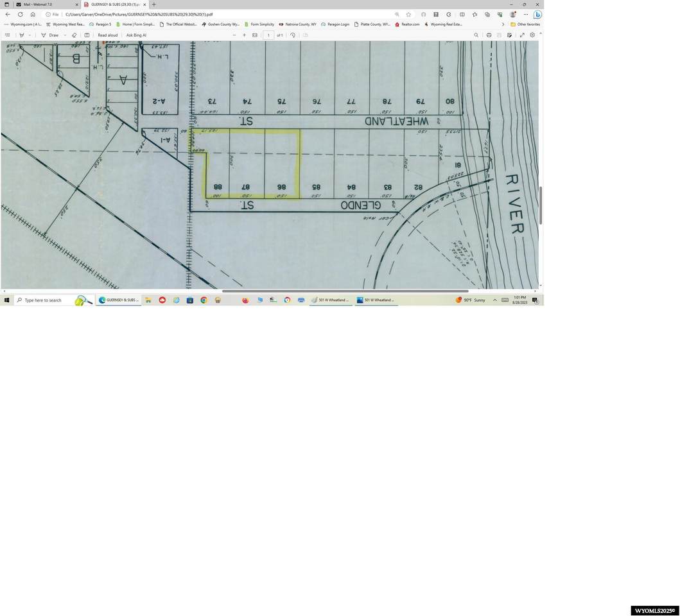Zoom out with the minus icon
Image resolution: width=680 pixels, height=616 pixels.
(234, 35)
